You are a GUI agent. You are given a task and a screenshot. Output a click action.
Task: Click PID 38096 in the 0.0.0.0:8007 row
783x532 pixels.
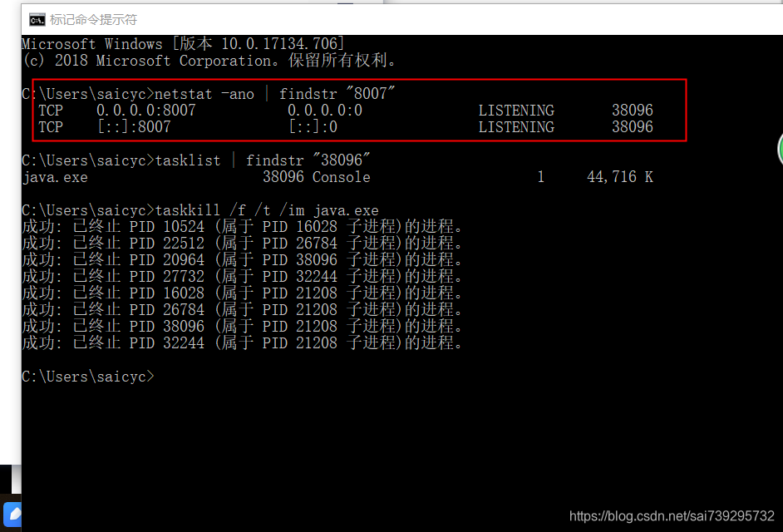tap(633, 111)
